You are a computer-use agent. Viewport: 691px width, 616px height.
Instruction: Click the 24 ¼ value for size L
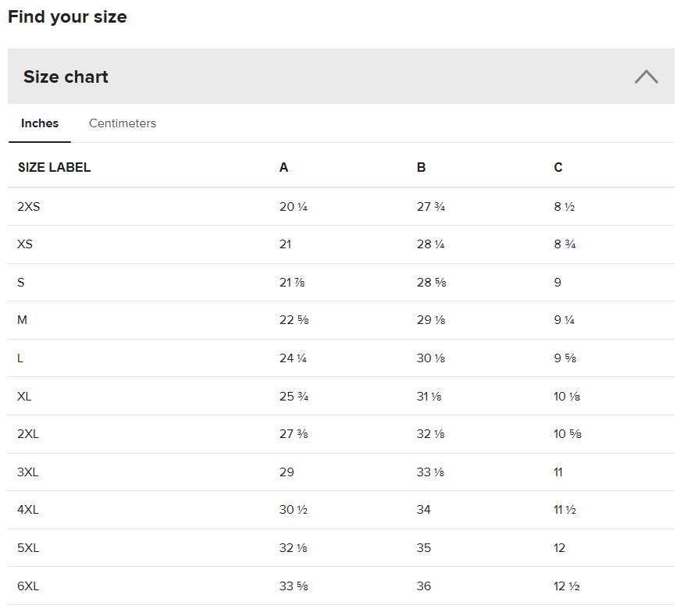pos(293,358)
